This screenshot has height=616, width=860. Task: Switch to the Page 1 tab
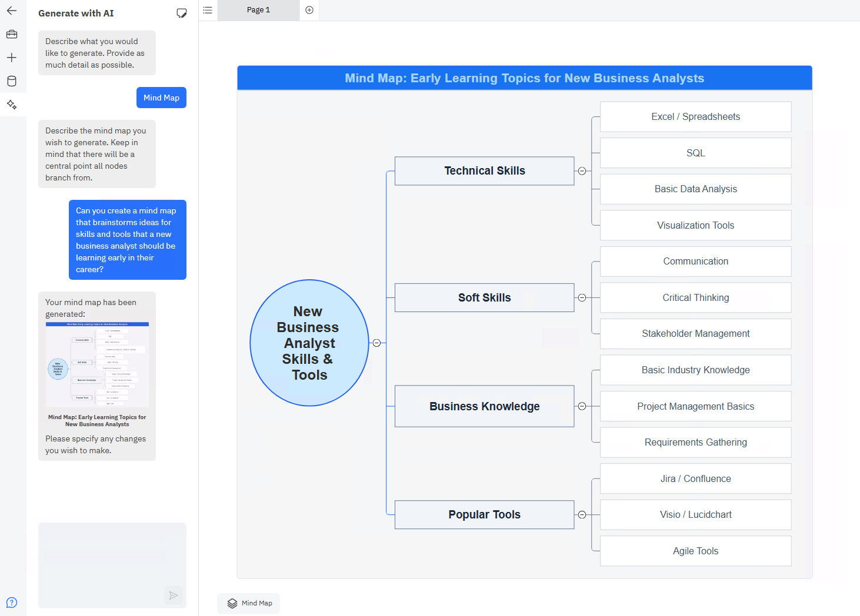point(258,10)
